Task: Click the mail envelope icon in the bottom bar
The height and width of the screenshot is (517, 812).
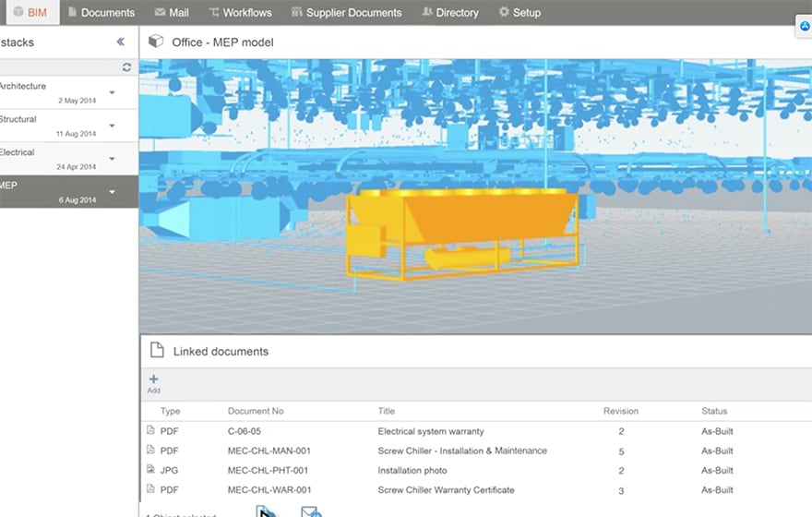Action: coord(311,511)
